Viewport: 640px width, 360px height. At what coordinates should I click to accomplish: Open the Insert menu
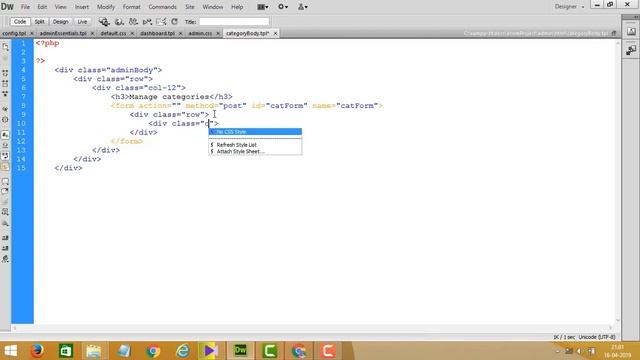point(82,7)
